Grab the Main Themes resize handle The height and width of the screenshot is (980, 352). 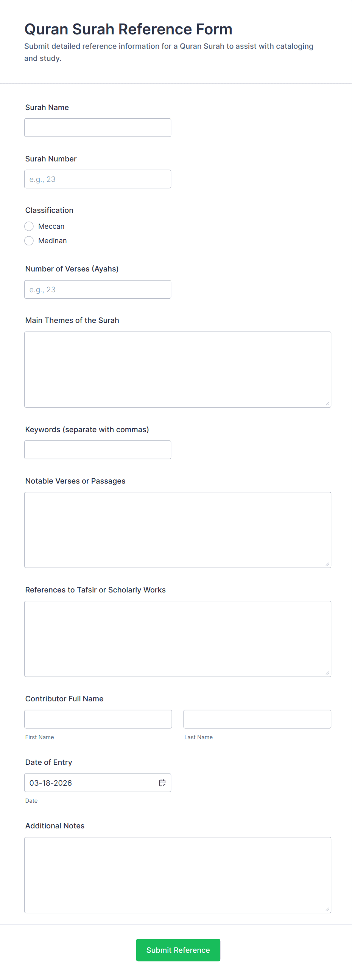[327, 404]
